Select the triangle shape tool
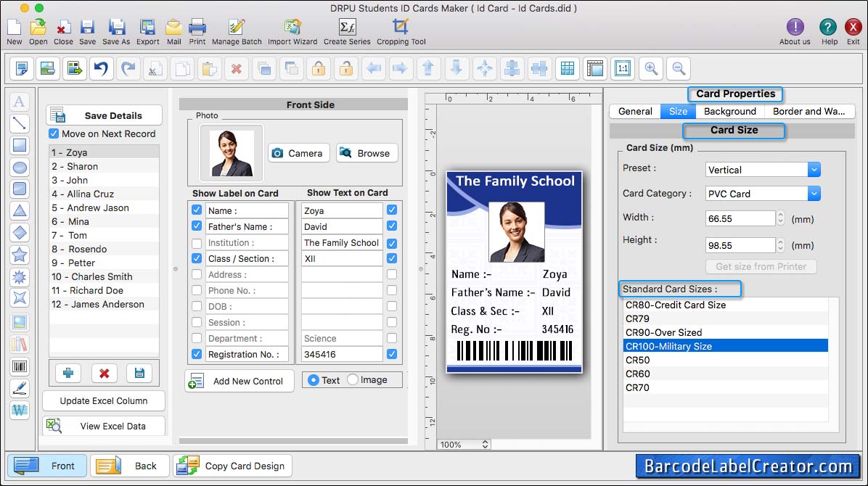 20,211
